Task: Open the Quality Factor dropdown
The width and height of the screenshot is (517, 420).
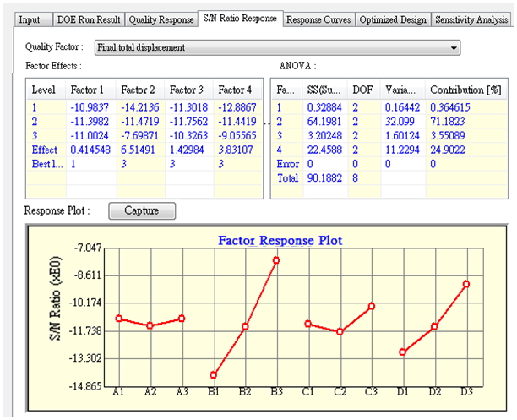Action: [277, 48]
